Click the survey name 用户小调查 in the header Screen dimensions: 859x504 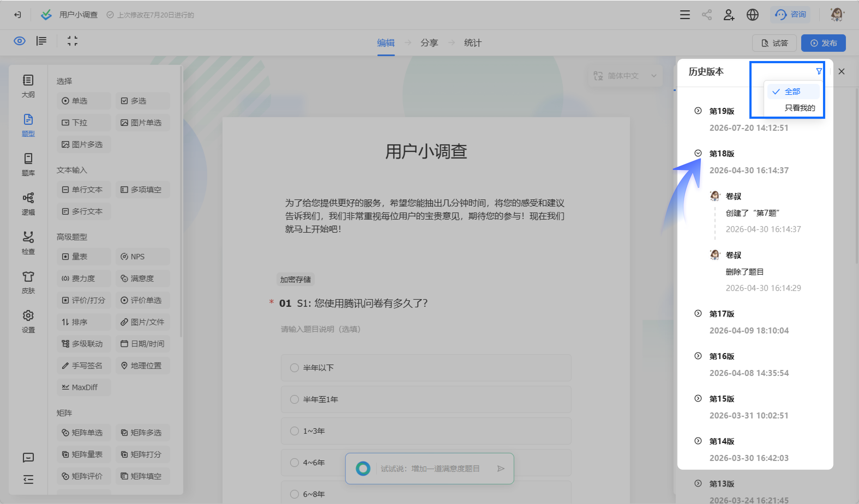79,15
